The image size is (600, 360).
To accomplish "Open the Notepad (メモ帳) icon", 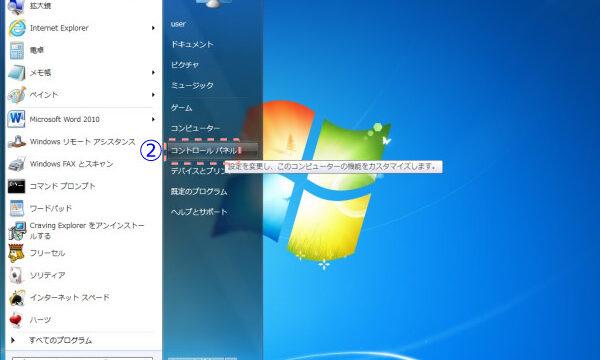I will click(x=17, y=73).
